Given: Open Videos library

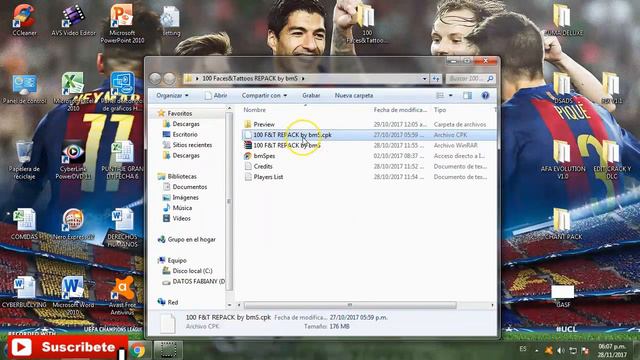Looking at the screenshot, I should tap(182, 218).
